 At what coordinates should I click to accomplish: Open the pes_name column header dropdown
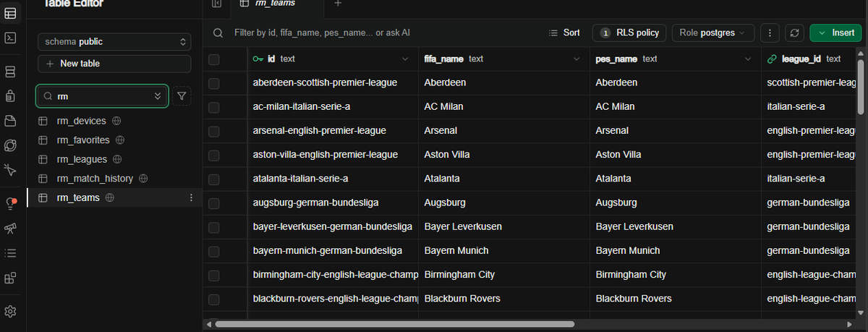[748, 59]
